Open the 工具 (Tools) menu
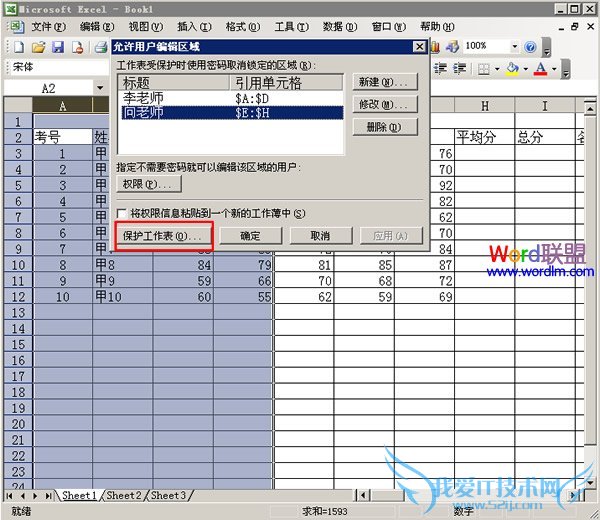The image size is (600, 520). (292, 27)
